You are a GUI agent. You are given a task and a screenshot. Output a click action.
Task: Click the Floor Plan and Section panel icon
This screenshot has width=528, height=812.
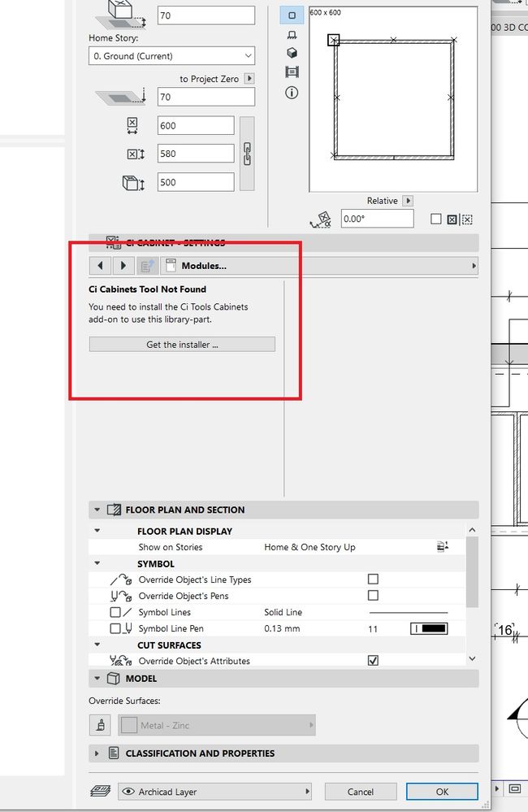pos(114,510)
